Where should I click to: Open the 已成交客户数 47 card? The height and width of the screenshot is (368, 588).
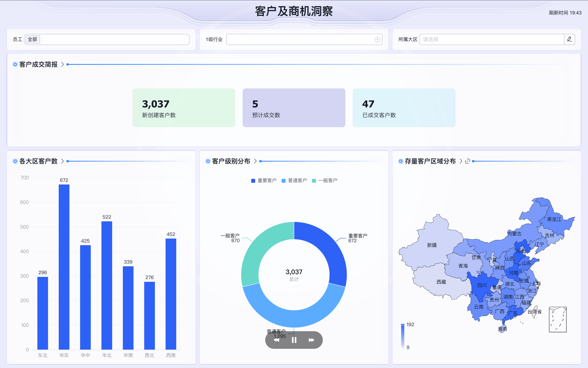tap(404, 108)
